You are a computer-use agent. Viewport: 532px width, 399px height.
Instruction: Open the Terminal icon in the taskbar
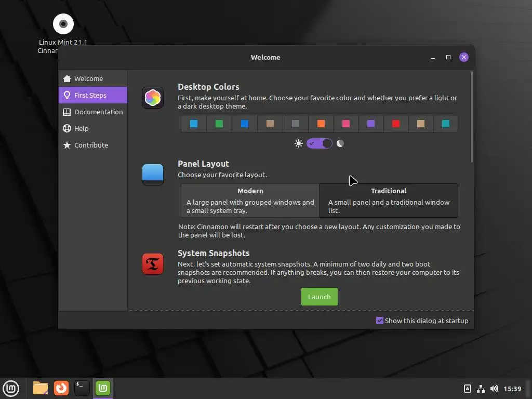[x=82, y=388]
